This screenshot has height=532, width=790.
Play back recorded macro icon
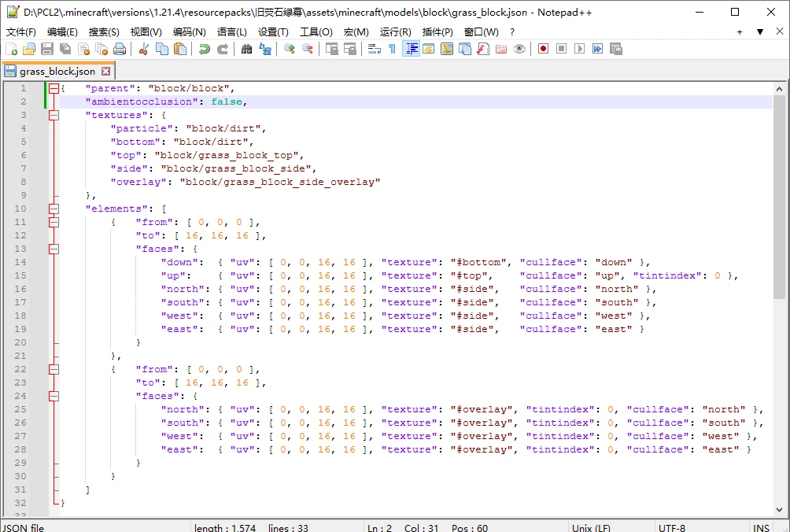point(579,49)
